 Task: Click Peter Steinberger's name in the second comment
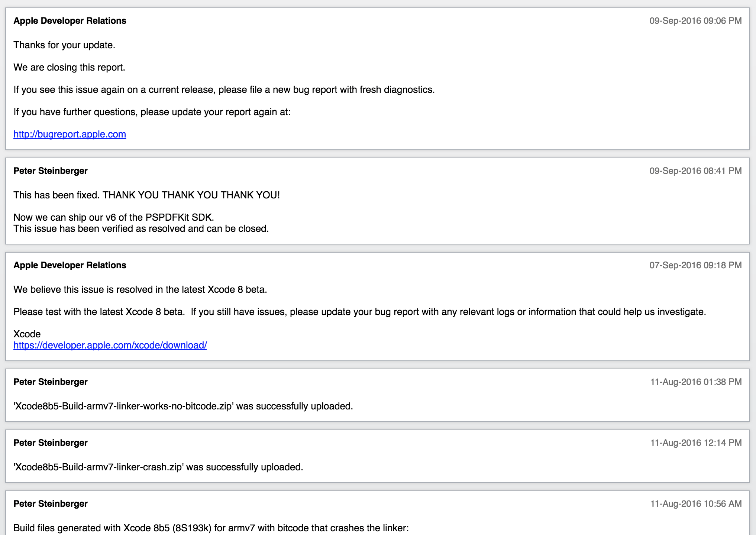pyautogui.click(x=50, y=171)
